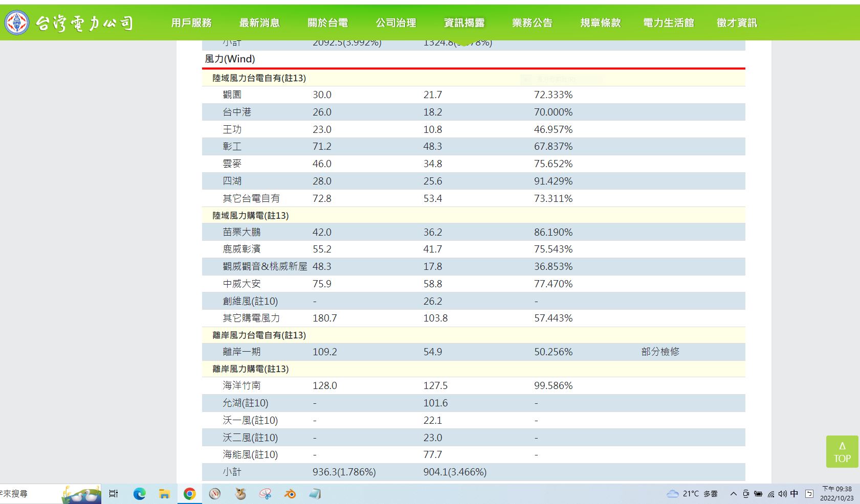Select the 其它購電風力 row name
Screen dimensions: 860x504
[251, 318]
